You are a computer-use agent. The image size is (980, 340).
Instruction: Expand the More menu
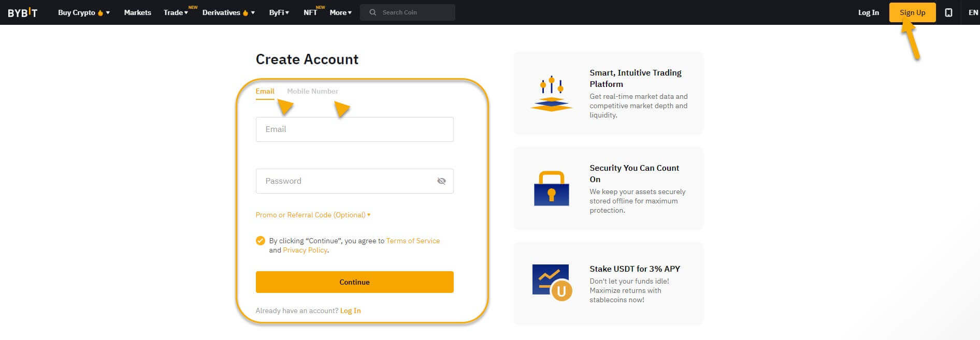pos(340,12)
